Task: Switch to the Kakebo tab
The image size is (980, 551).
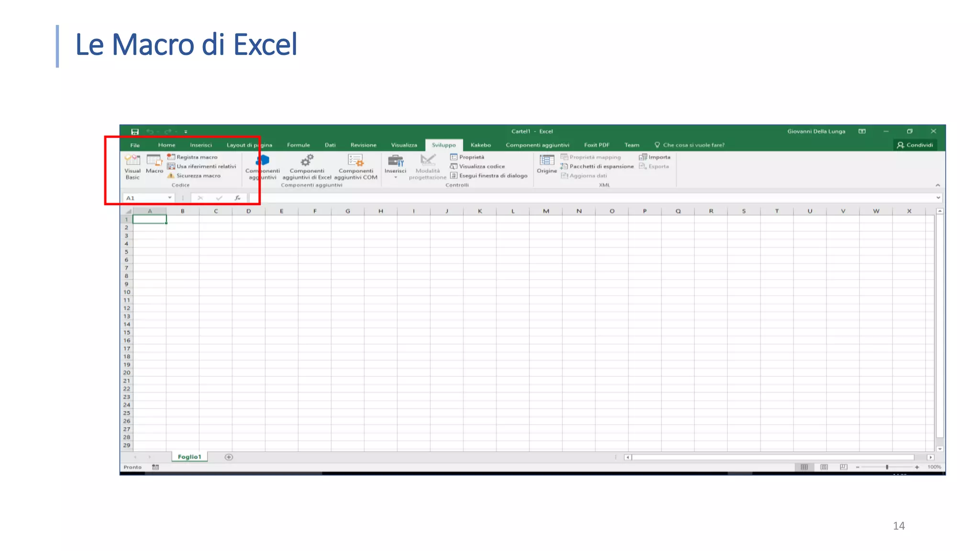Action: (480, 145)
